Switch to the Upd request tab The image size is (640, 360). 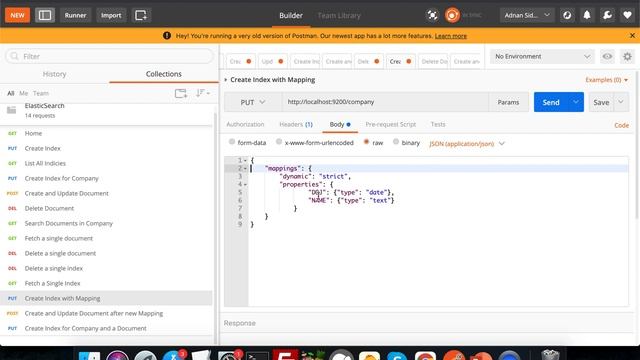pos(271,61)
